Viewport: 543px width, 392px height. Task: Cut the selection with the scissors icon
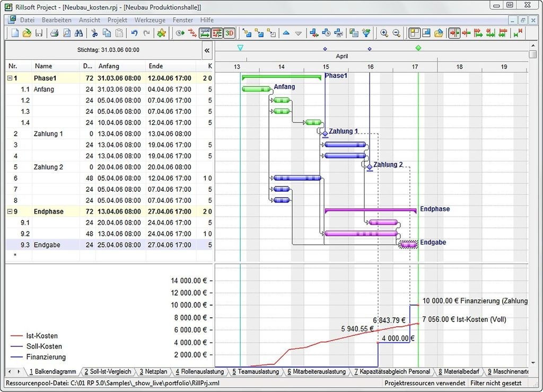pos(94,32)
